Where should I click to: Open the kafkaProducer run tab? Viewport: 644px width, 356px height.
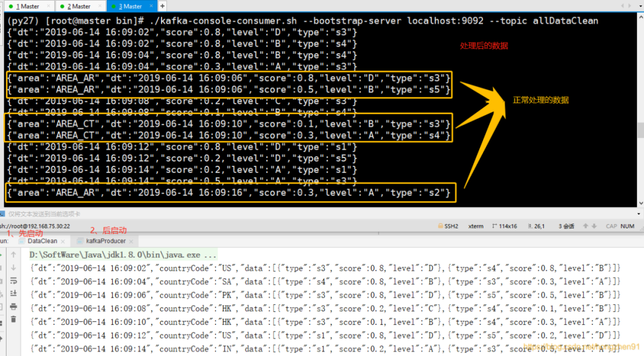[x=105, y=241]
